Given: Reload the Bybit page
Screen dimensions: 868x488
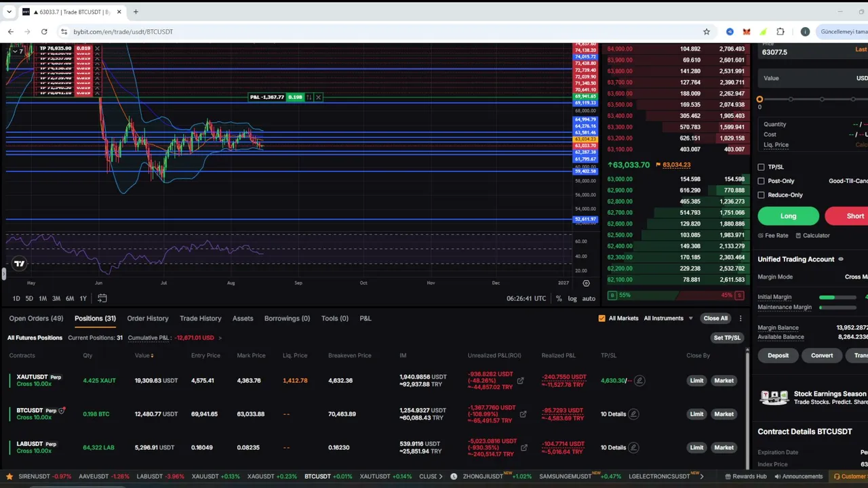Looking at the screenshot, I should point(44,32).
